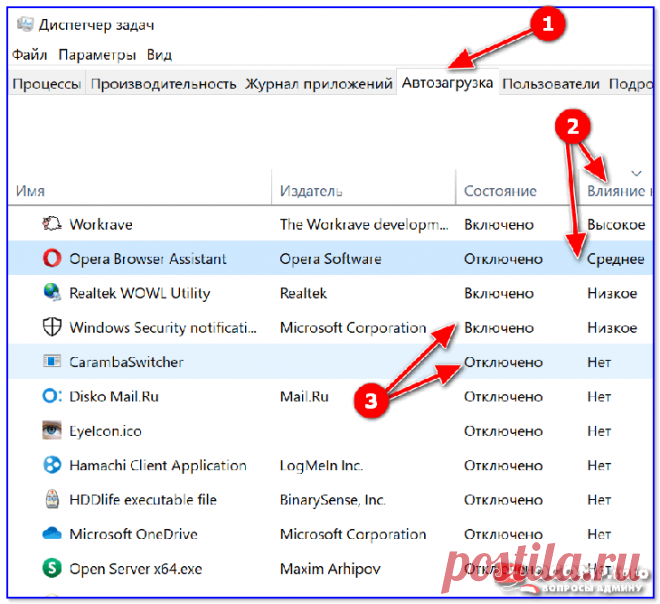Click the Task Manager title bar icon
Viewport: 660px width, 604px height.
[x=24, y=24]
